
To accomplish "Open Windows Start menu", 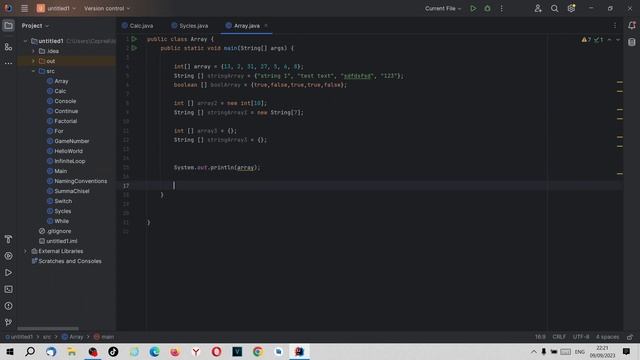I will point(10,352).
